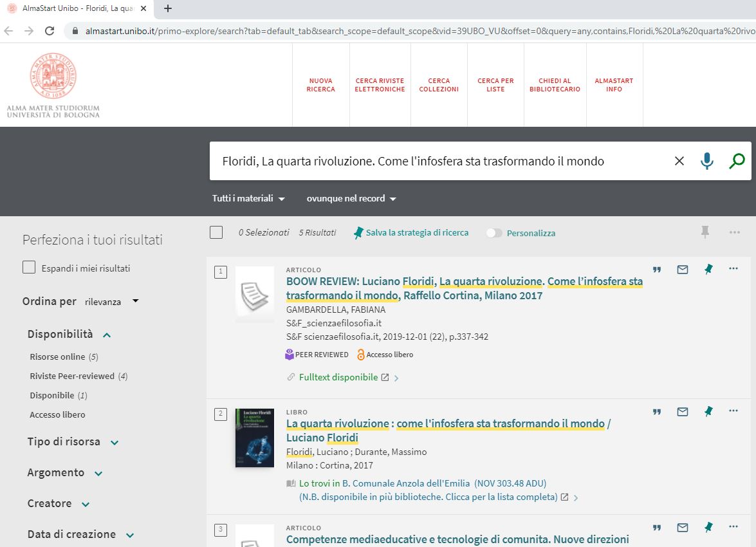This screenshot has width=756, height=547.
Task: Tick Espandi i miei risultati checkbox
Action: pyautogui.click(x=29, y=267)
